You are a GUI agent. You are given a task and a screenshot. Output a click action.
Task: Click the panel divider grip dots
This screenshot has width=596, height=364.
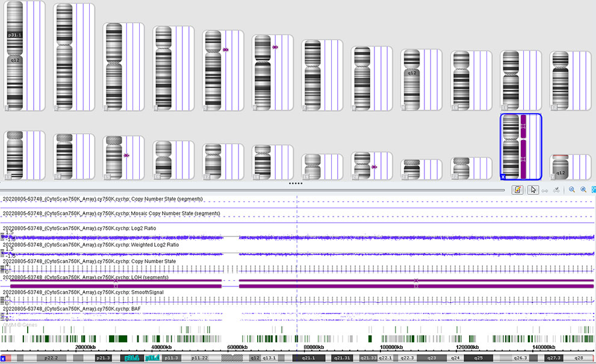coord(296,183)
